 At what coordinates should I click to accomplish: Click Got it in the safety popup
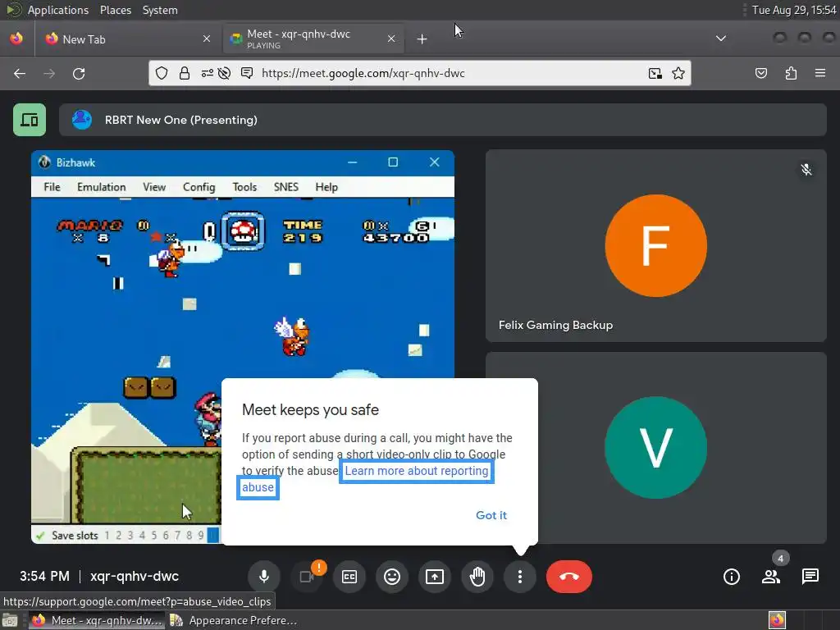[x=491, y=515]
